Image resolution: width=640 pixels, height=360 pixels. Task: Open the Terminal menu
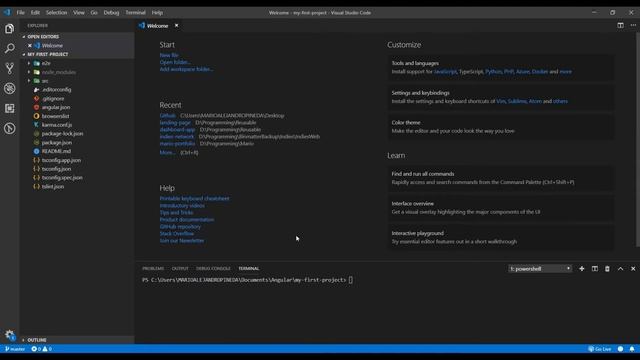click(x=136, y=13)
